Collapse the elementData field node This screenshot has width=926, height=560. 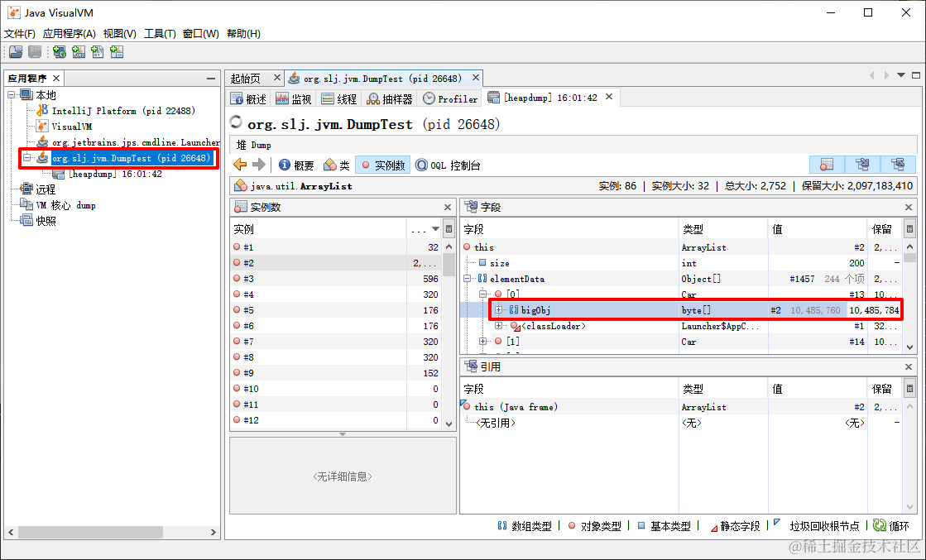tap(467, 279)
